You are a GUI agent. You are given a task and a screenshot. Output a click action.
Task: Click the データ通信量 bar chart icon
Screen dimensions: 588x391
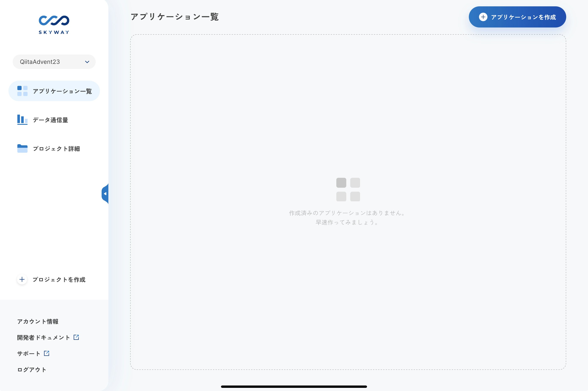pos(22,120)
